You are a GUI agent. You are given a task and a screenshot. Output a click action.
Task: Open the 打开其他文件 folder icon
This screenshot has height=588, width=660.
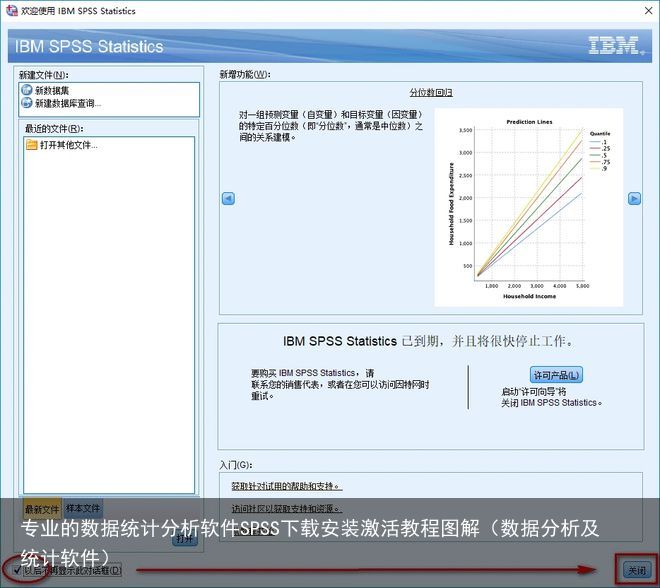32,145
